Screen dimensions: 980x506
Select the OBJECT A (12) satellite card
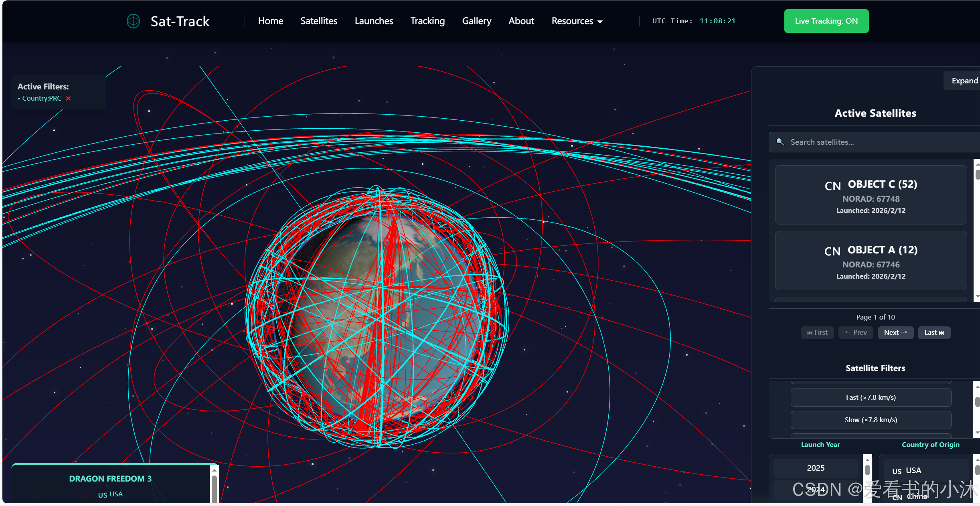(871, 261)
